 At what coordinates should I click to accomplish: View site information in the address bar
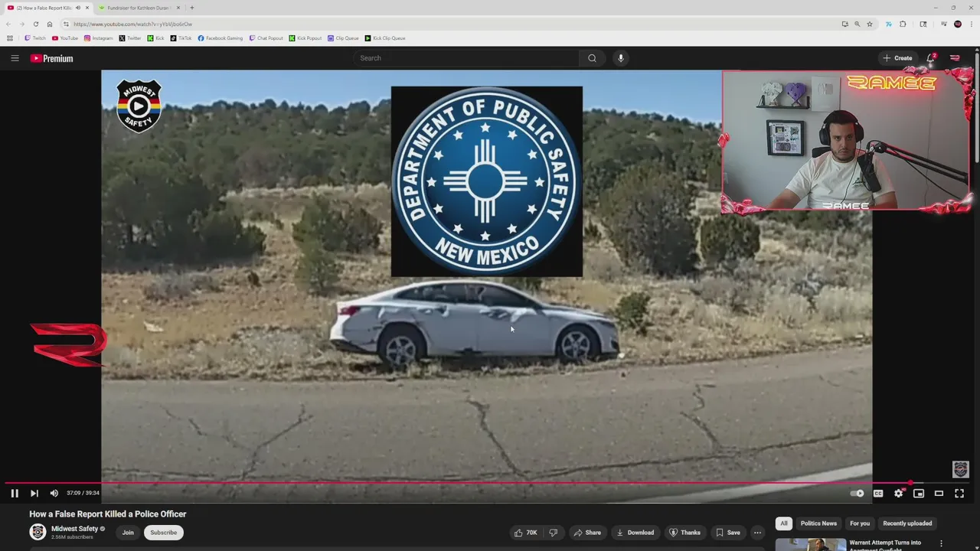[x=66, y=24]
